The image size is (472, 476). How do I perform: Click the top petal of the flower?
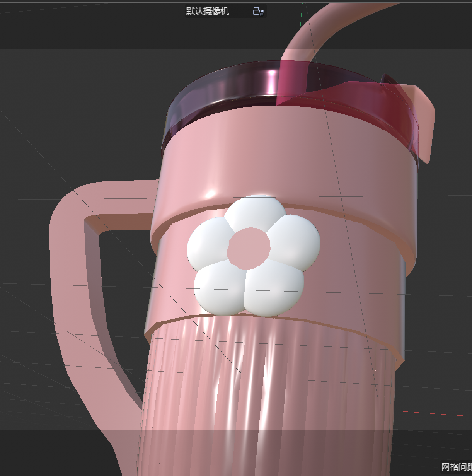(253, 211)
